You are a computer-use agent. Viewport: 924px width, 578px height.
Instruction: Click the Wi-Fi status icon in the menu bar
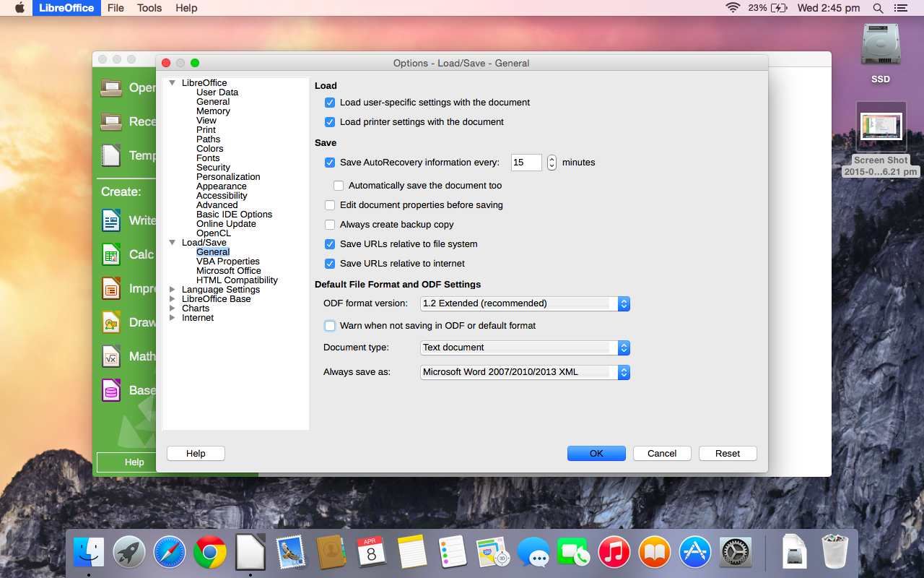733,8
